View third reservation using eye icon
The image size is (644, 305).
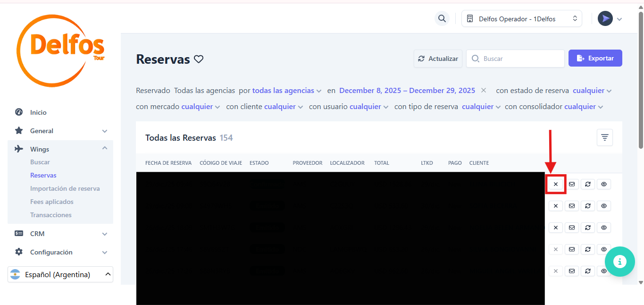pyautogui.click(x=603, y=228)
